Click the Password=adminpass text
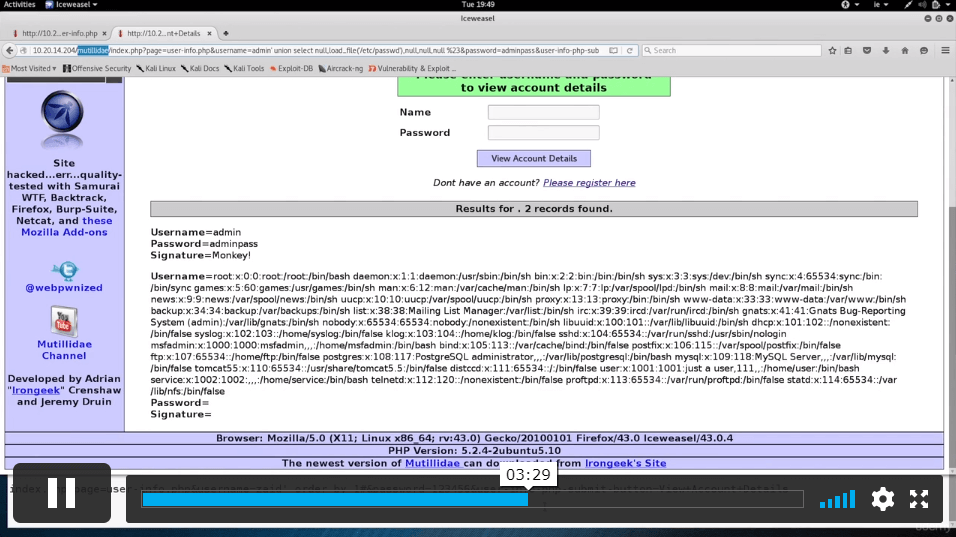The width and height of the screenshot is (956, 537). coord(204,244)
